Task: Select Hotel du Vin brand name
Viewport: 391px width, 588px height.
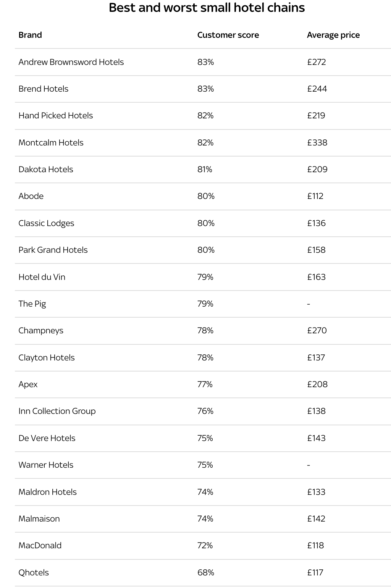Action: coord(42,277)
